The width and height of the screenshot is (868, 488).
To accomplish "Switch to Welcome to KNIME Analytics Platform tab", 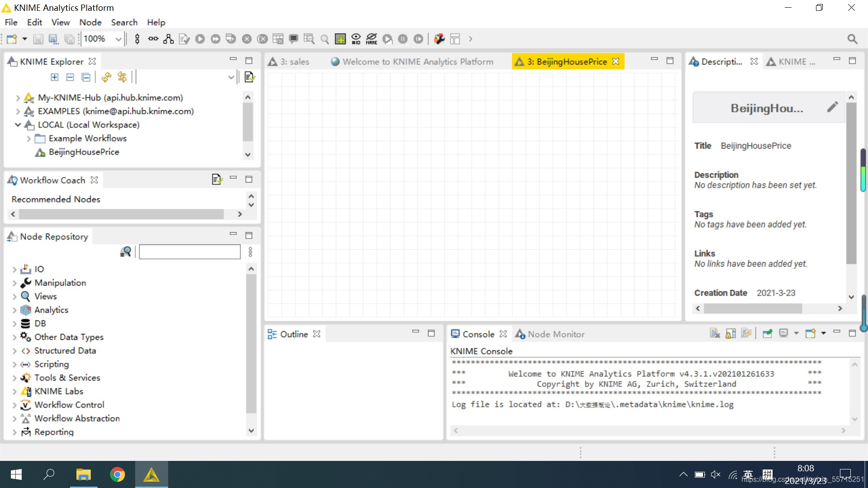I will [412, 61].
